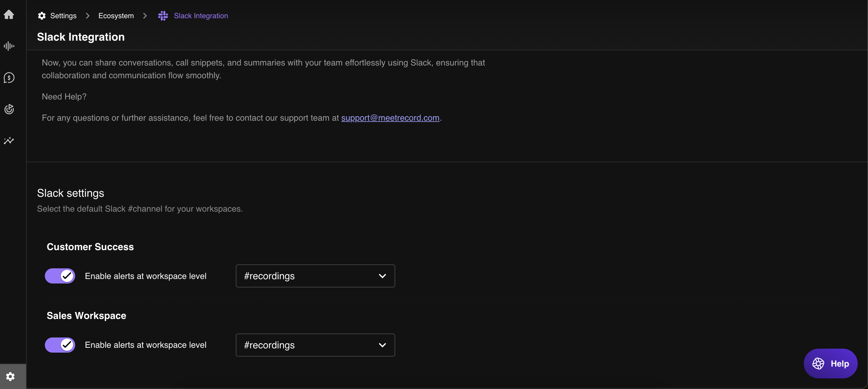The width and height of the screenshot is (868, 389).
Task: Disable Sales Workspace alerts toggle
Action: (60, 345)
